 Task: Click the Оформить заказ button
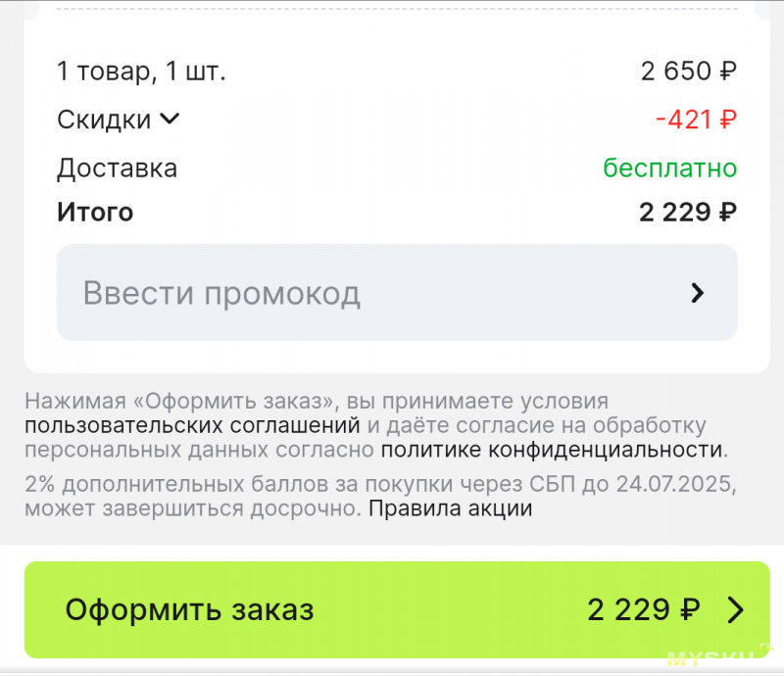tap(397, 609)
